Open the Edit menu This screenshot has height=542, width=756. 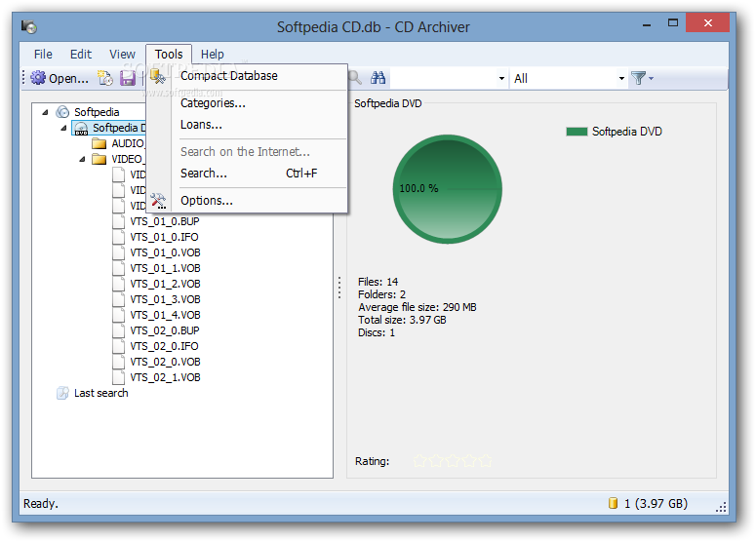[81, 54]
